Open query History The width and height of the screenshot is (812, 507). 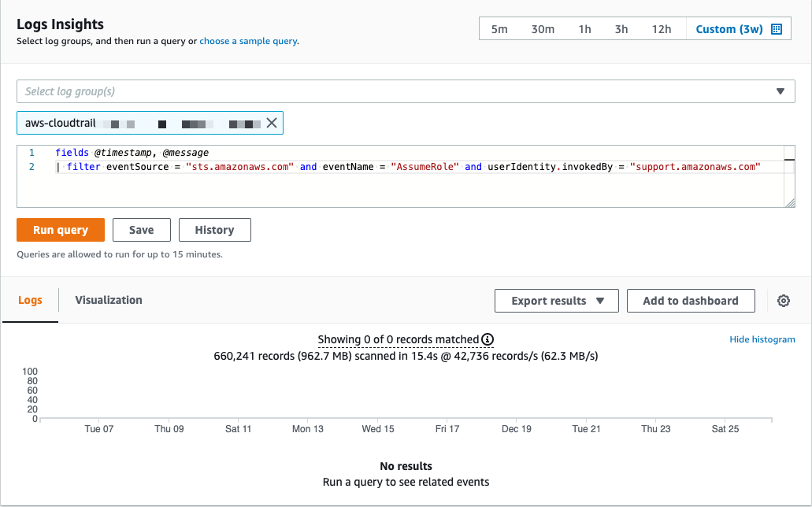214,230
